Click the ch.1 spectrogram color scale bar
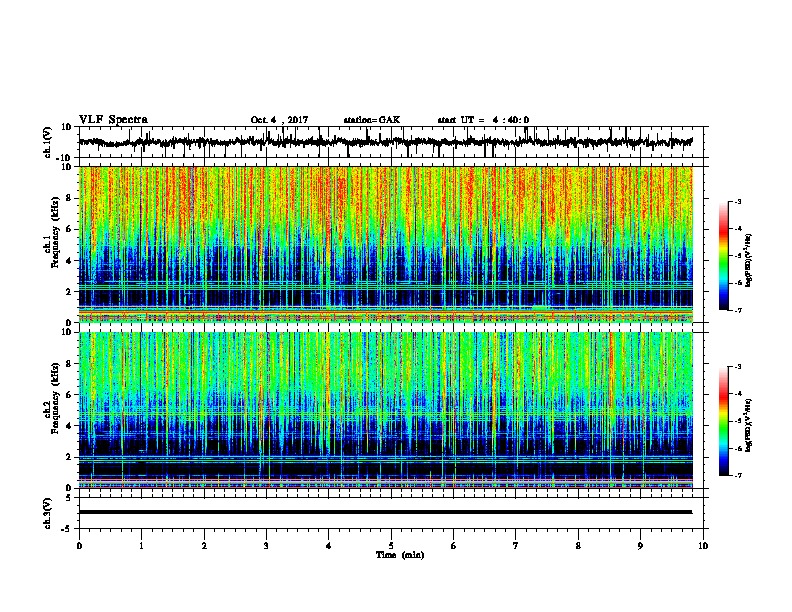792x612 pixels. coord(724,256)
